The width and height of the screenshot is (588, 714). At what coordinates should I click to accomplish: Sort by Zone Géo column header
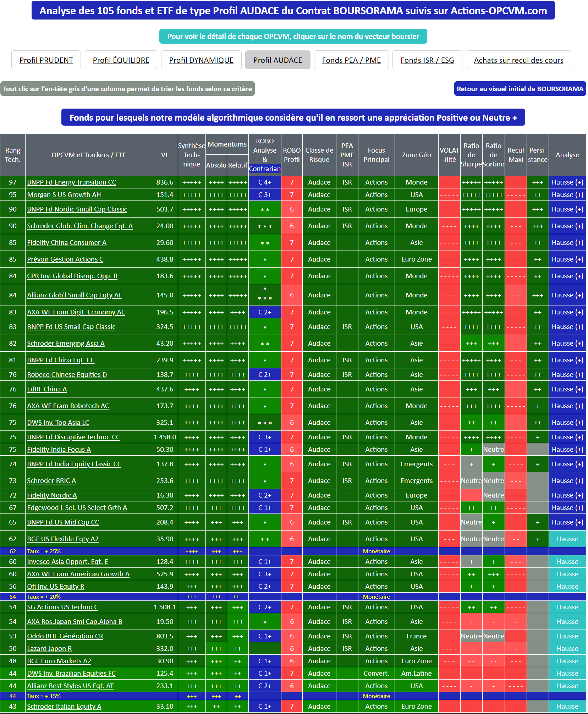(417, 155)
